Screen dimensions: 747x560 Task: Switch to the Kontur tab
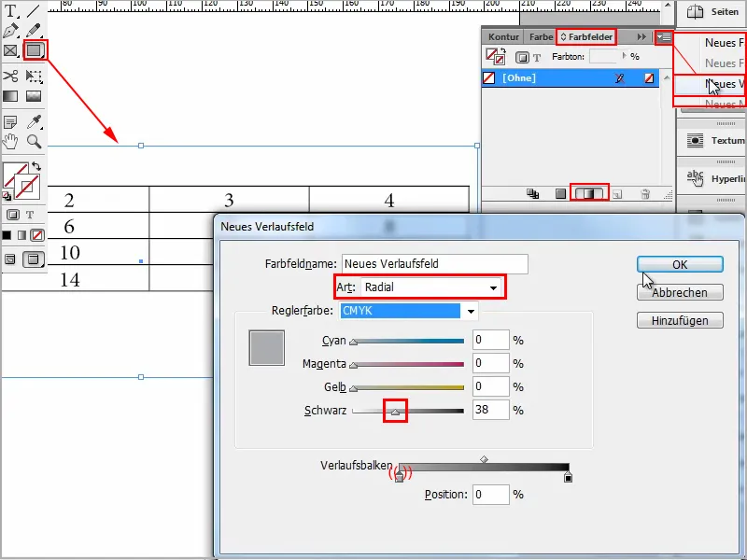coord(503,36)
